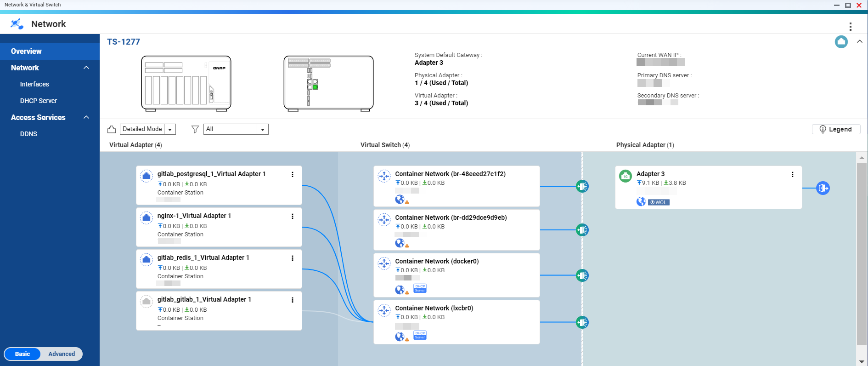Image resolution: width=868 pixels, height=366 pixels.
Task: Click DHCP Server badge on lxcbr0
Action: (x=420, y=335)
